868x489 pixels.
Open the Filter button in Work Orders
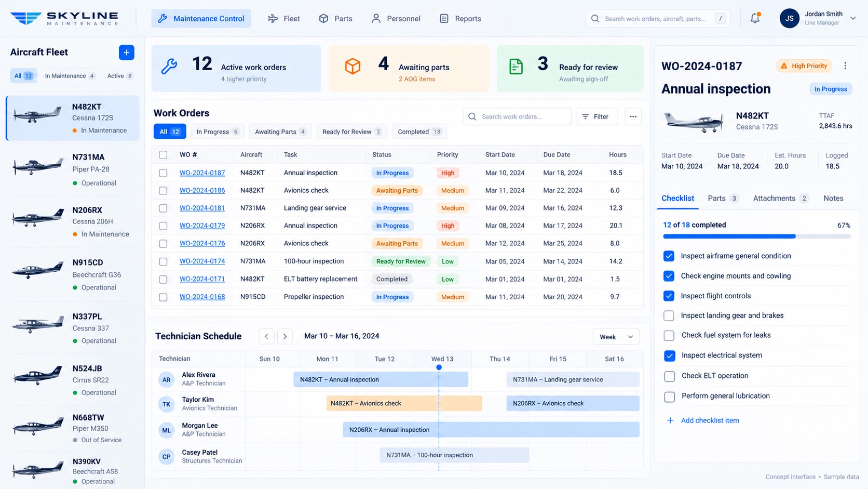coord(596,116)
